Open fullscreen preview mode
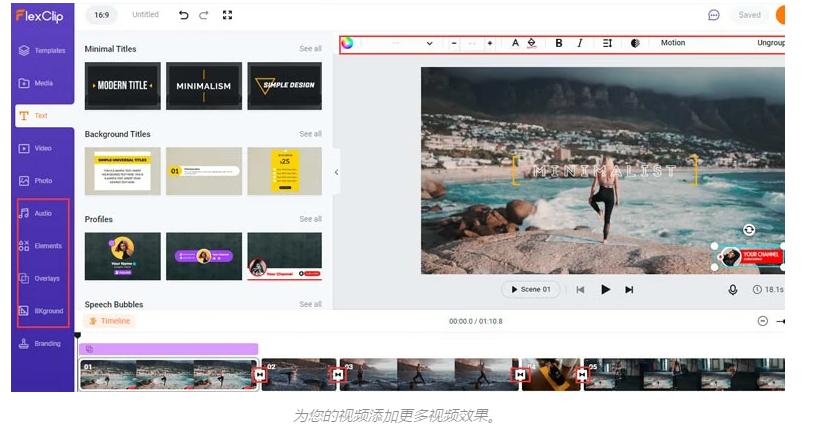The image size is (818, 424). [x=227, y=15]
